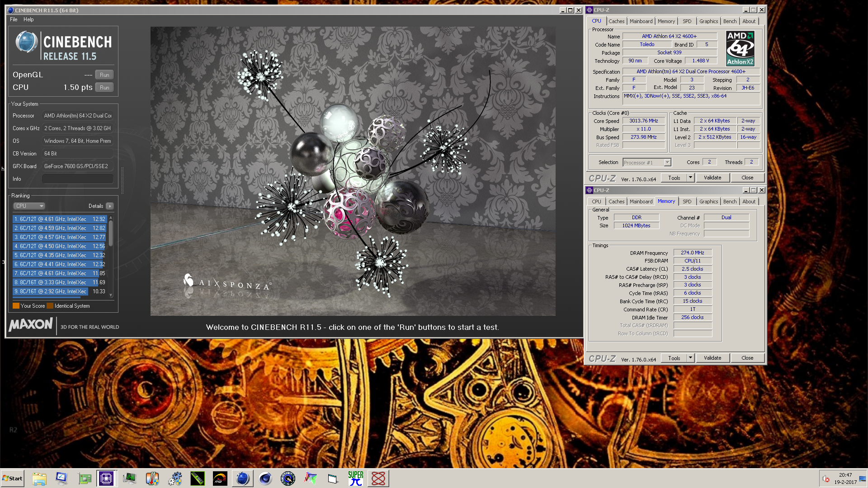Click Close button in top CPU-Z window
Viewport: 868px width, 488px height.
[x=747, y=178]
